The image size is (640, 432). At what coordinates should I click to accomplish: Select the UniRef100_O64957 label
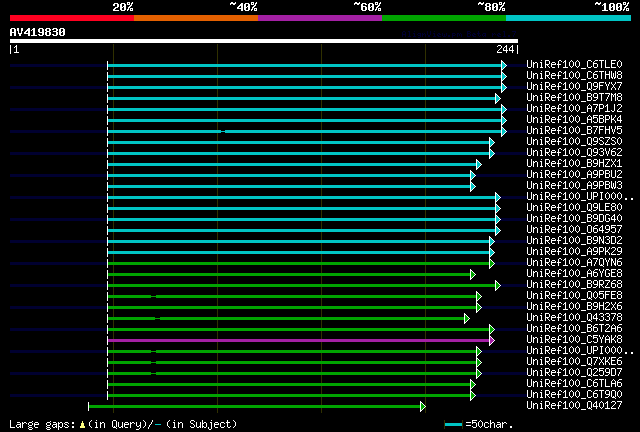[574, 230]
